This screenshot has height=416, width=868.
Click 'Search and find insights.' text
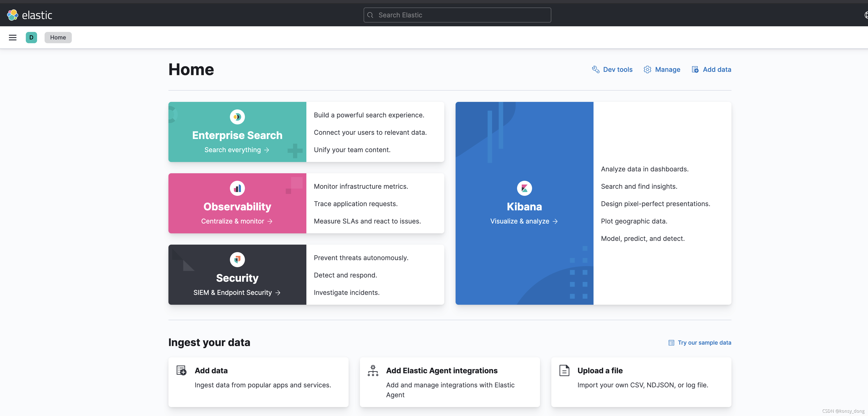point(639,186)
